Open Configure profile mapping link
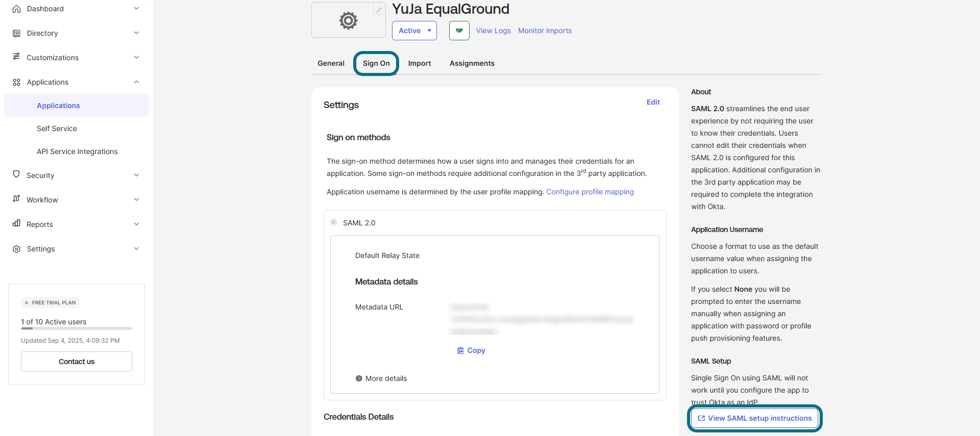This screenshot has height=436, width=980. point(590,192)
